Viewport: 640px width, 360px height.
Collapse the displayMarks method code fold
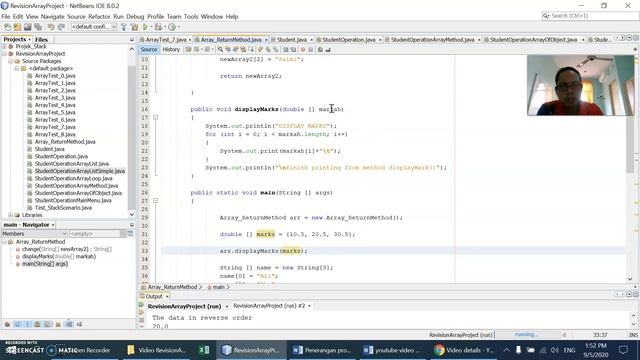coord(156,118)
